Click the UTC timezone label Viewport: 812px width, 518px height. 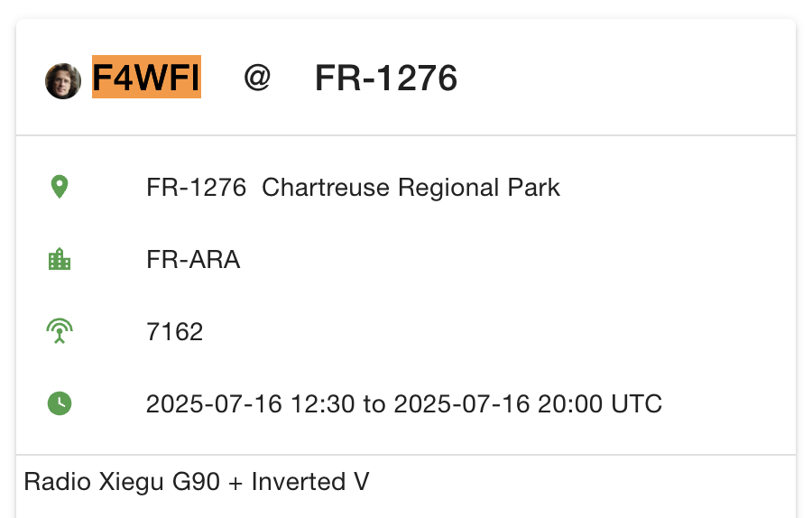(x=637, y=403)
